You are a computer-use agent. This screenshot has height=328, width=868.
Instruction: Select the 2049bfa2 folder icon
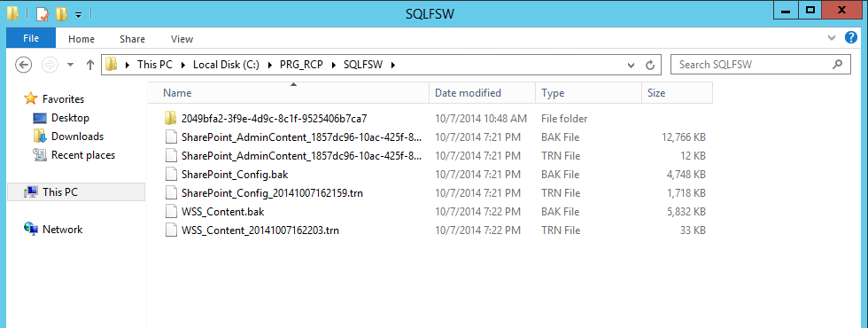[171, 119]
